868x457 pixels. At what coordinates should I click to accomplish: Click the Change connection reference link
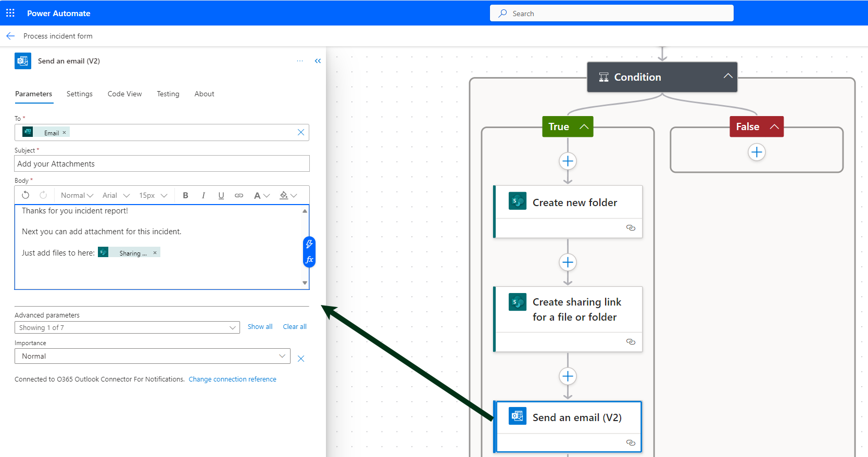pyautogui.click(x=232, y=379)
